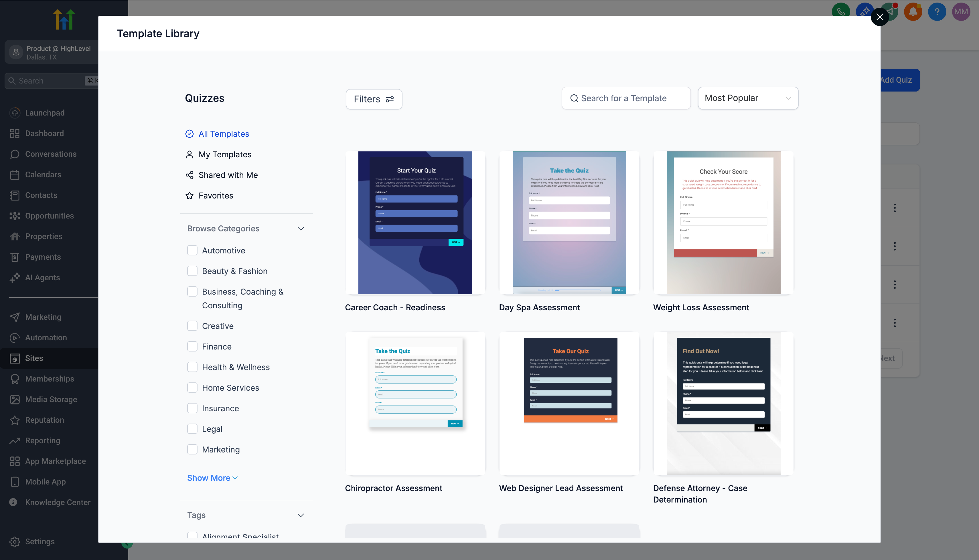Viewport: 979px width, 560px height.
Task: Click the Search for a Template field
Action: pyautogui.click(x=626, y=98)
